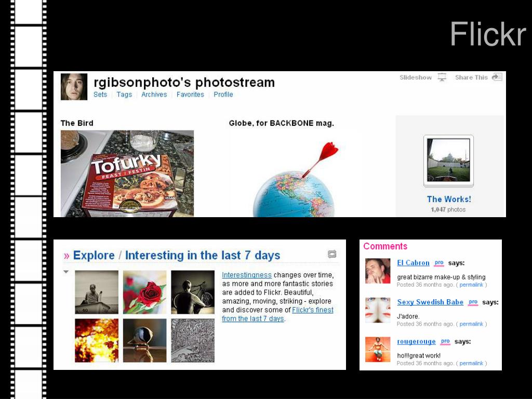Open the sepia person in boat thumbnail
Screen dimensions: 532x399
(97, 292)
